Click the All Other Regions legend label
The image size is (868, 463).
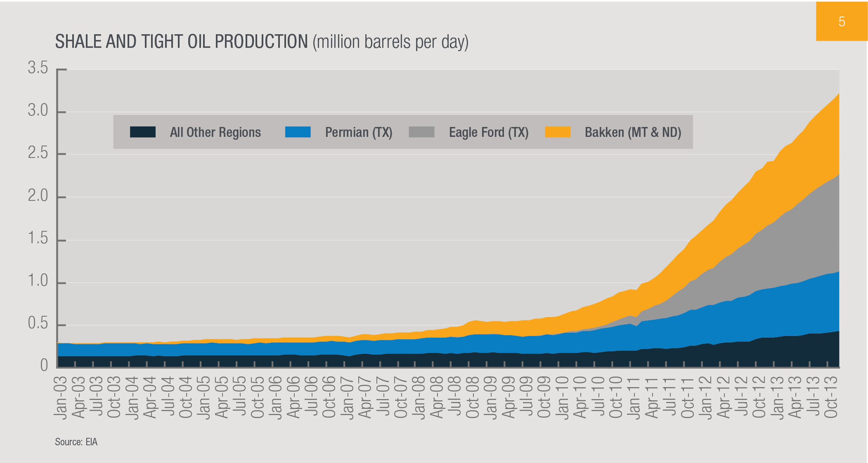(x=215, y=133)
